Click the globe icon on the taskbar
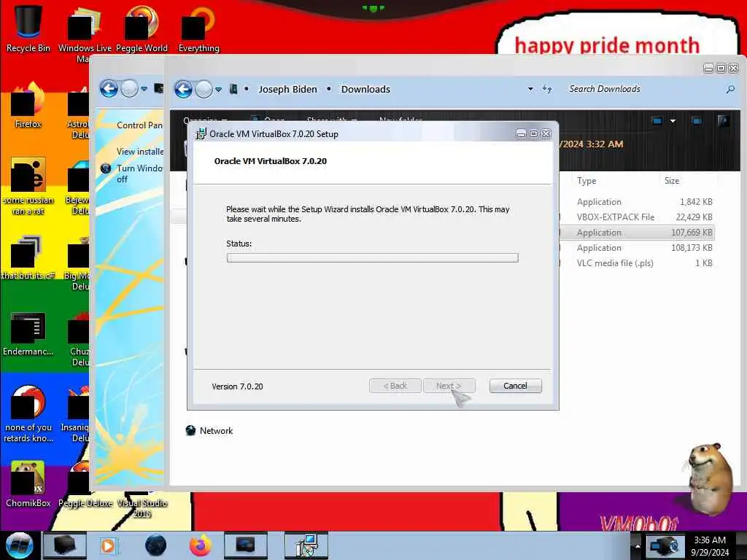747x560 pixels. click(x=156, y=545)
